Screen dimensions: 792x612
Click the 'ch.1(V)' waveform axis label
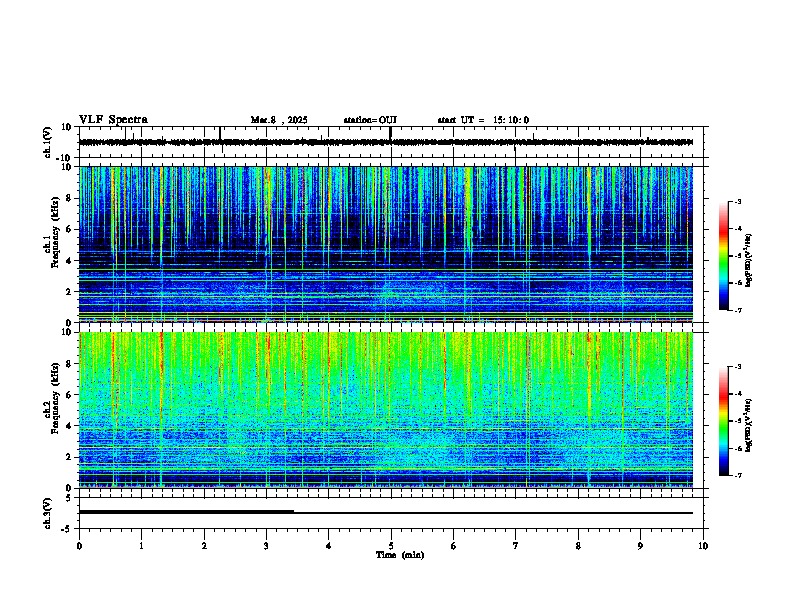48,142
